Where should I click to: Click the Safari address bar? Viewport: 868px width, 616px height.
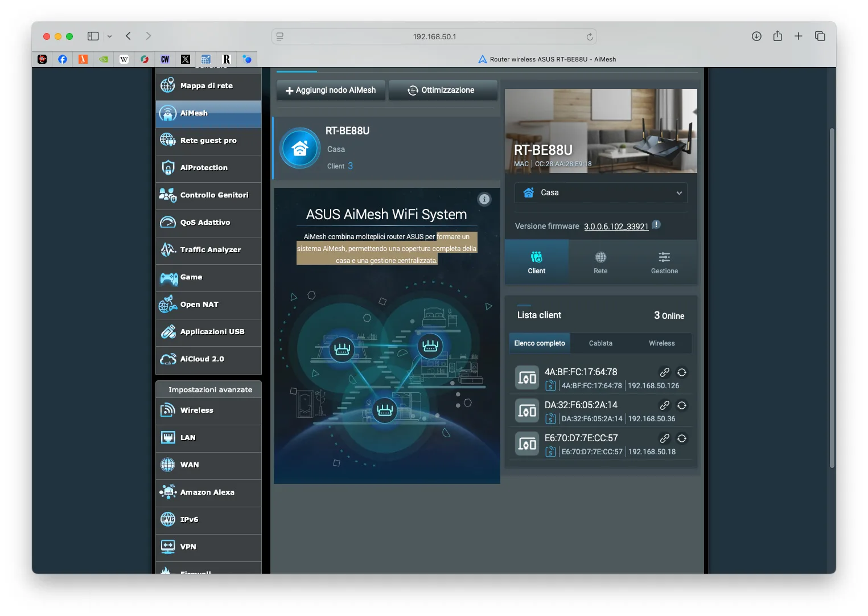coord(434,36)
